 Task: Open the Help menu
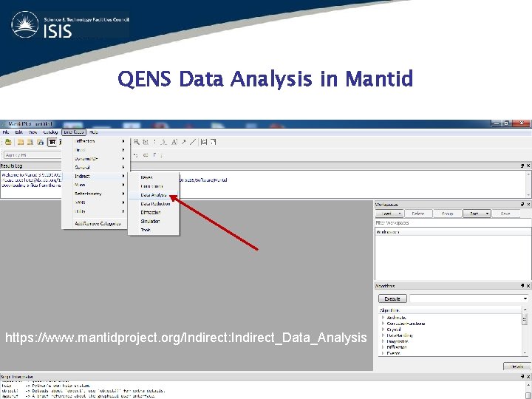(x=94, y=132)
